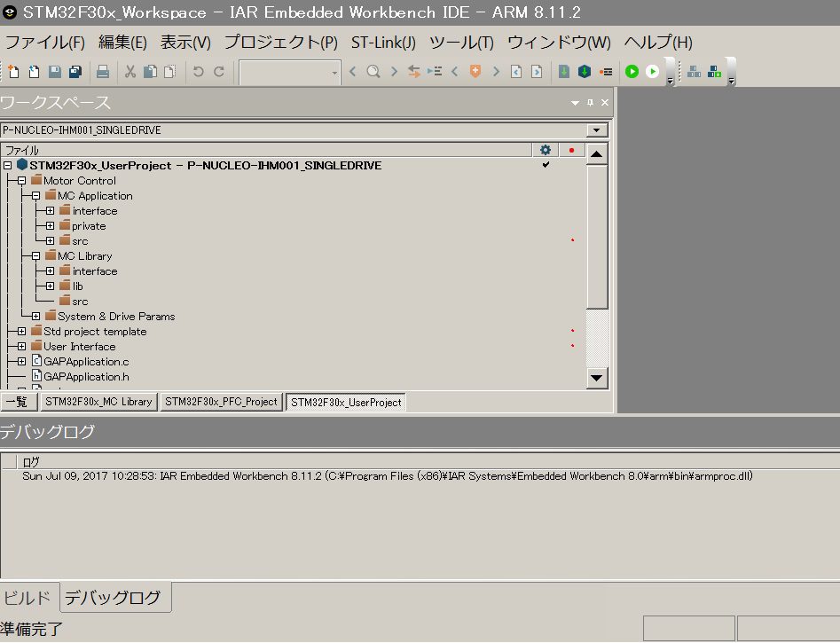840x643 pixels.
Task: Click the Copy toolbar icon
Action: [x=151, y=71]
